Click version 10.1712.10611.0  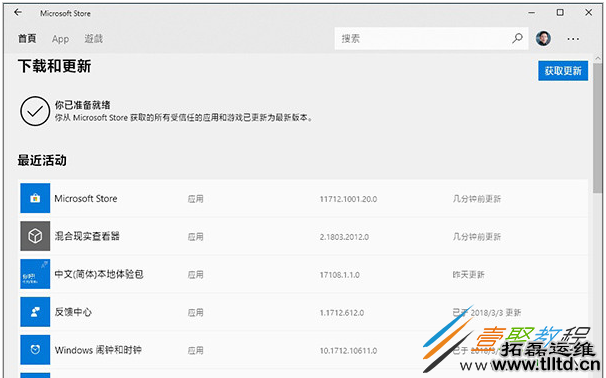pyautogui.click(x=348, y=351)
